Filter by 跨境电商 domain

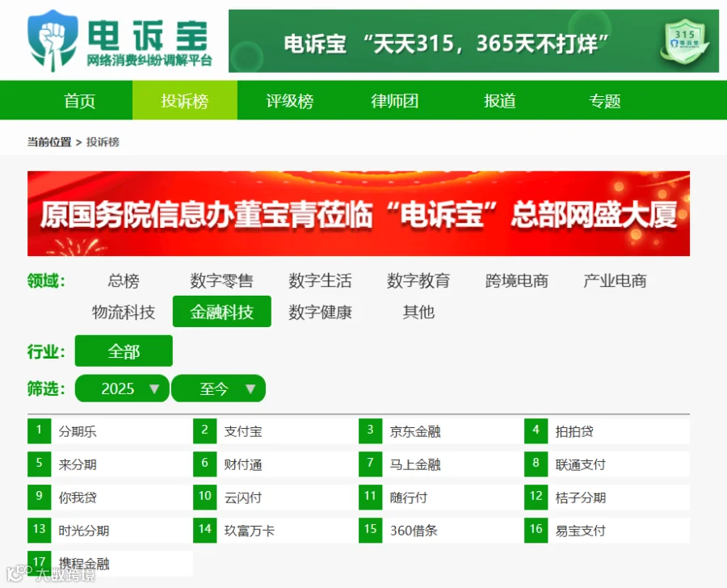516,281
